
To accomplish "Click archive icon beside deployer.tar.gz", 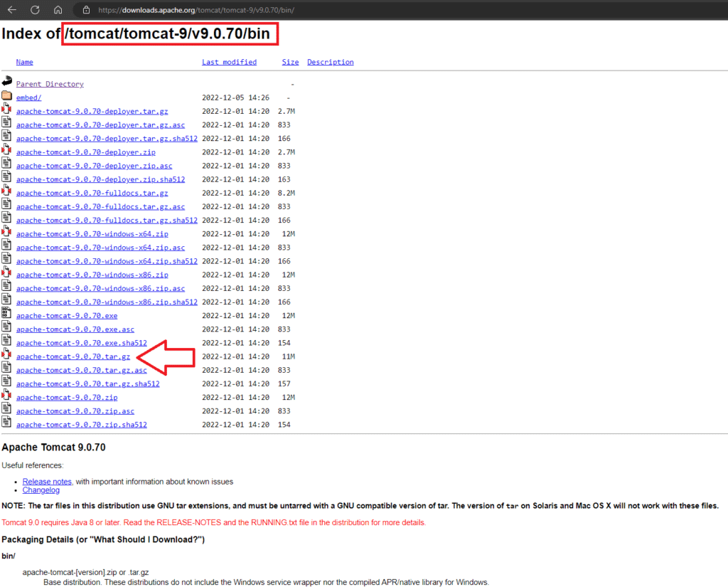I will pos(6,109).
